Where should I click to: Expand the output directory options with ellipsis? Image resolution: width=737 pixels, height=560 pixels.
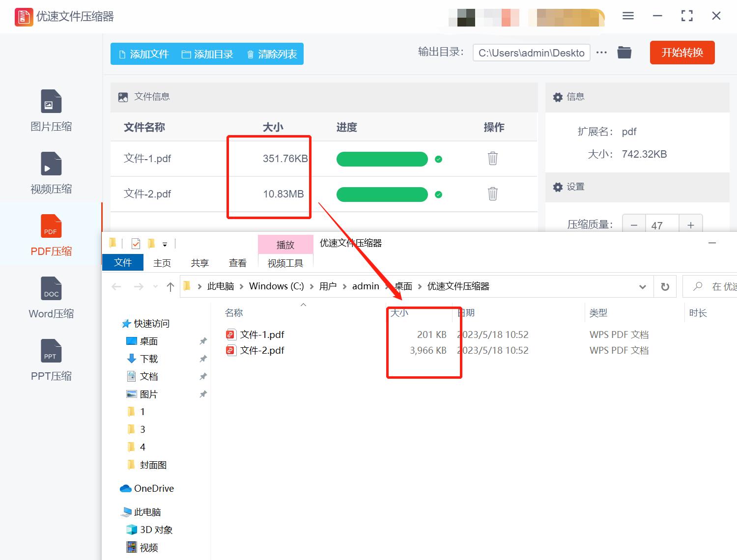coord(601,53)
